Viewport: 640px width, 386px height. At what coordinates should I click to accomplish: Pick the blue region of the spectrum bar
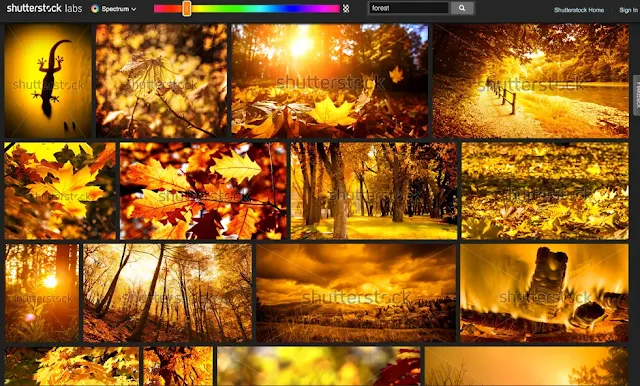click(292, 9)
